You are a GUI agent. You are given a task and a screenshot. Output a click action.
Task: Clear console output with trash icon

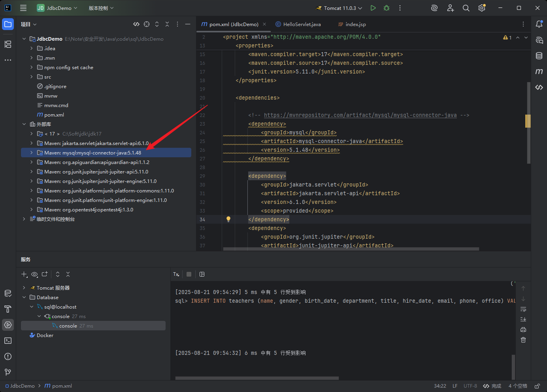click(x=523, y=340)
